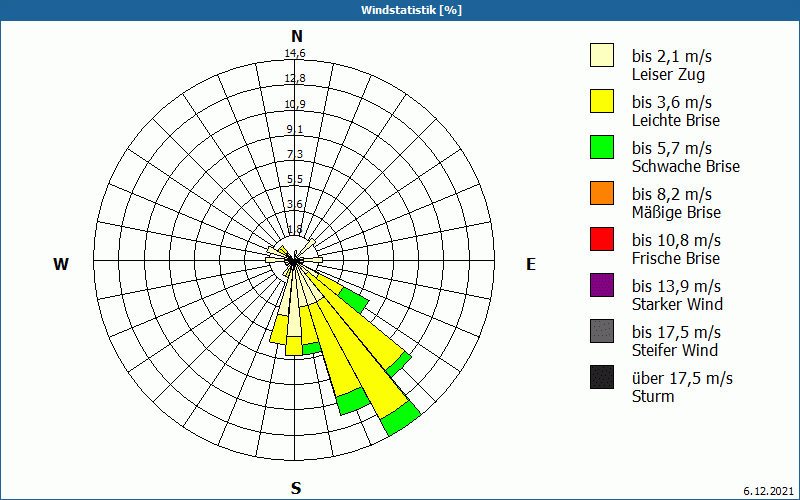Click the '5,5' ring scale value

[295, 179]
